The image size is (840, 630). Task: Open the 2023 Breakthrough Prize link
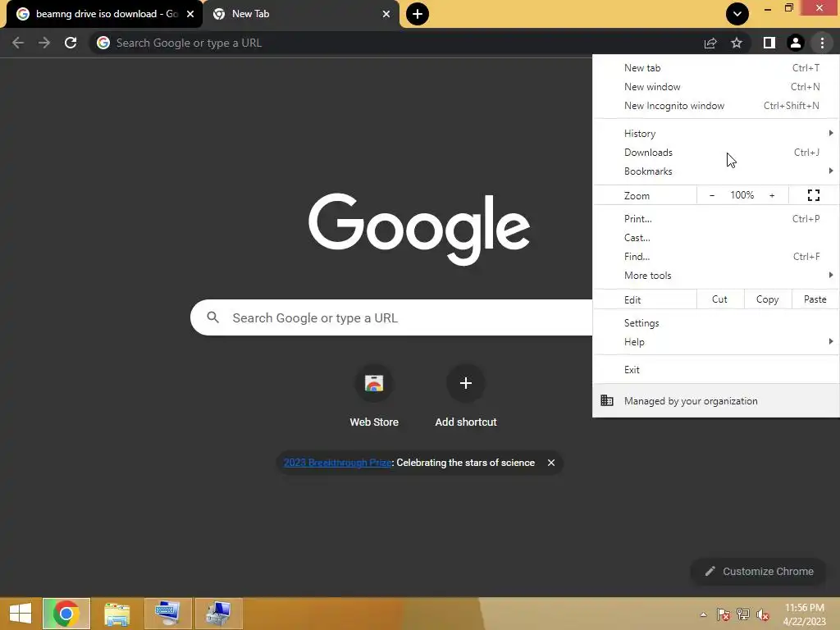pyautogui.click(x=337, y=463)
